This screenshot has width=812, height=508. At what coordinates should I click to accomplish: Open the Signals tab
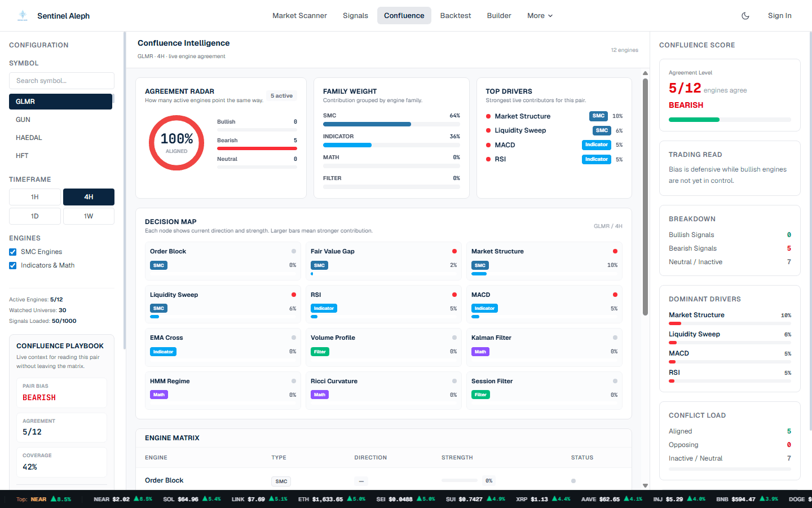[x=355, y=16]
